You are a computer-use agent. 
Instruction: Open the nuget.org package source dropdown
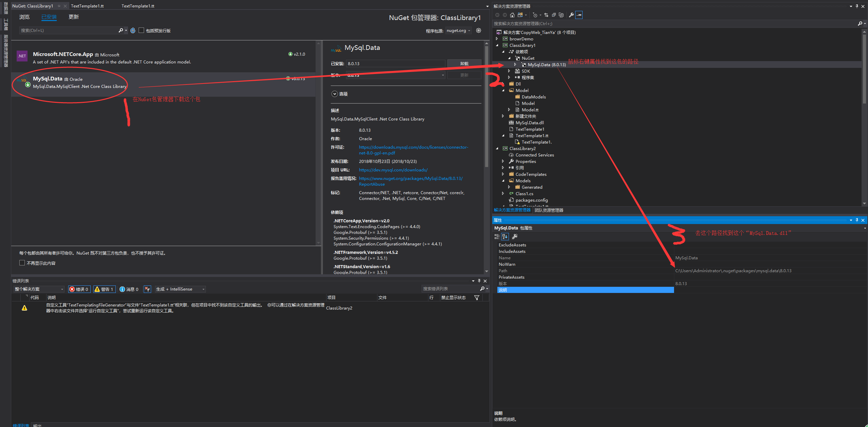tap(458, 31)
